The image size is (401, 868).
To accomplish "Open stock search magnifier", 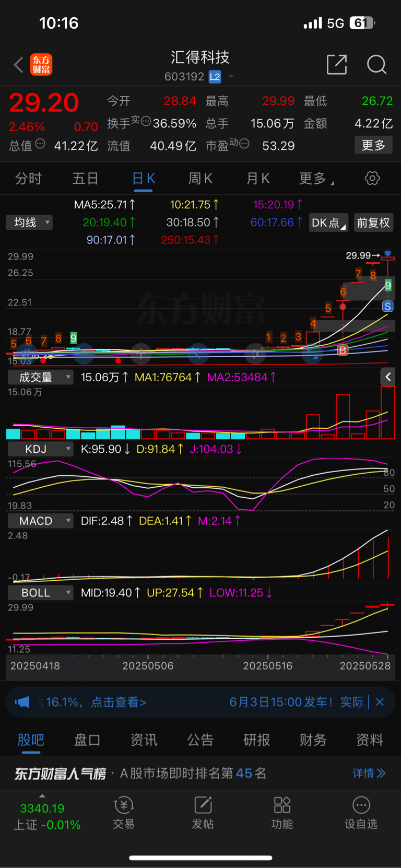I will coord(376,65).
